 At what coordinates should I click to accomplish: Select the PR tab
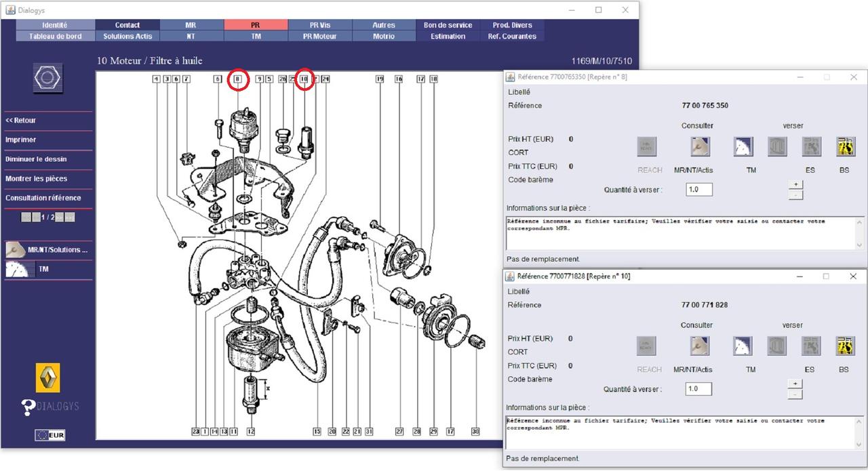255,25
